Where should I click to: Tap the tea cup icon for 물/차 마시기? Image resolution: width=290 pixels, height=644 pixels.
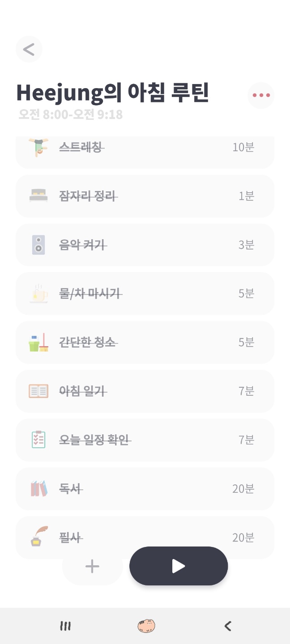pos(38,293)
